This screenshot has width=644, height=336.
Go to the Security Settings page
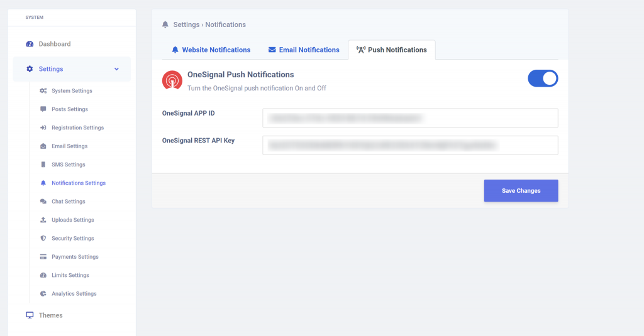point(73,239)
